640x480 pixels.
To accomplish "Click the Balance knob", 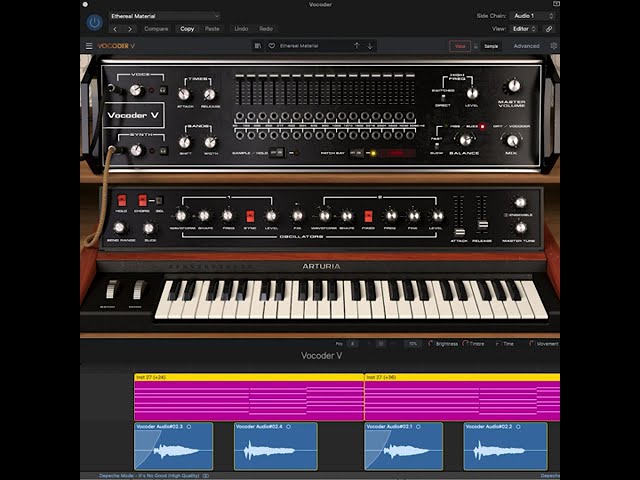I will 465,140.
